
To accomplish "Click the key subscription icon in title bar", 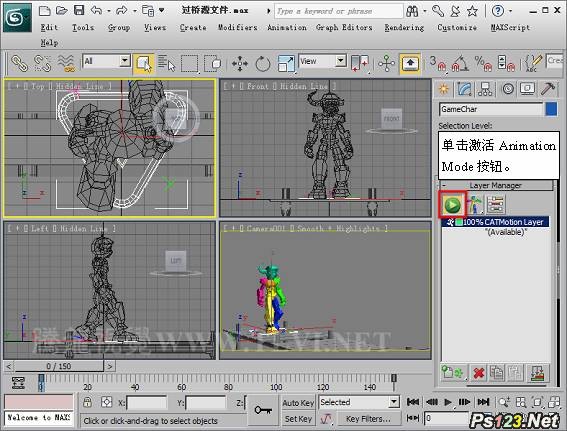I will coord(438,11).
